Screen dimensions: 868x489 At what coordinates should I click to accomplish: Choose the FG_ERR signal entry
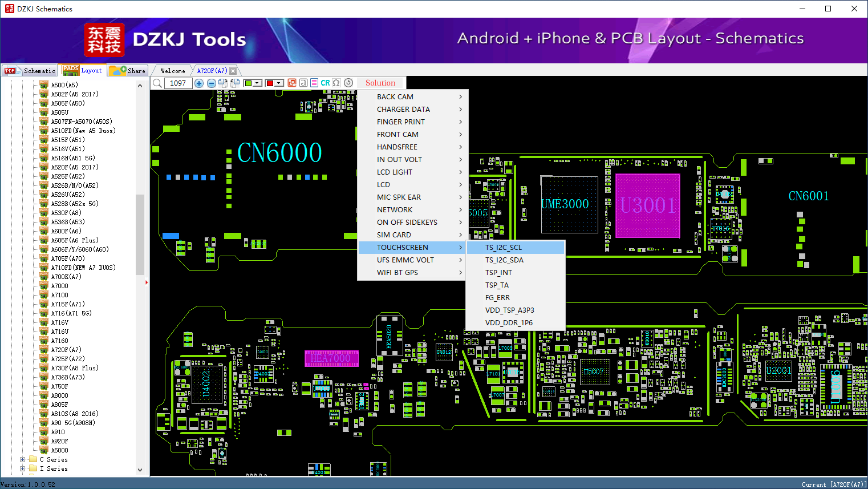(516, 298)
